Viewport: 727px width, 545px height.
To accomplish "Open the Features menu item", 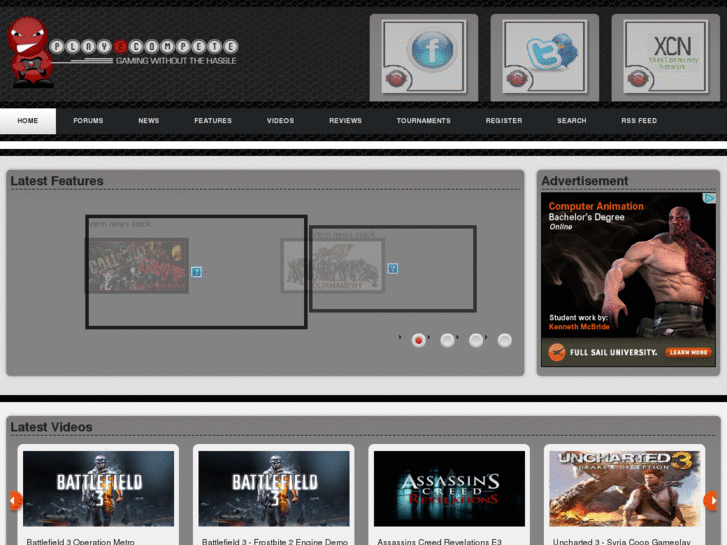I will pos(213,121).
